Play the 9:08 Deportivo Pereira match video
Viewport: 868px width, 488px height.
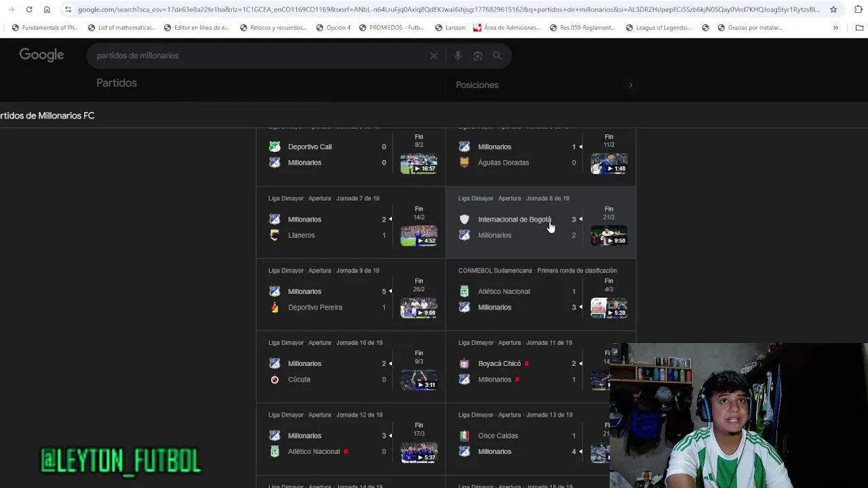coord(419,308)
